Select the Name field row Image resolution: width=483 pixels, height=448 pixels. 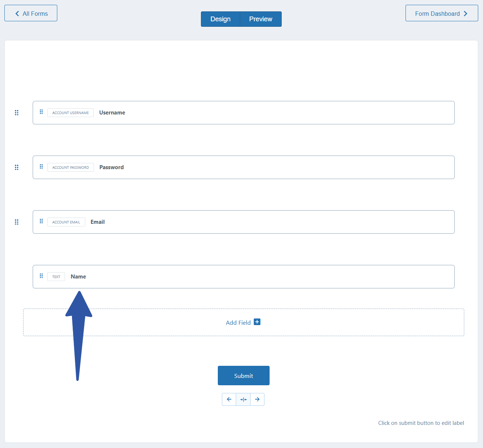243,276
